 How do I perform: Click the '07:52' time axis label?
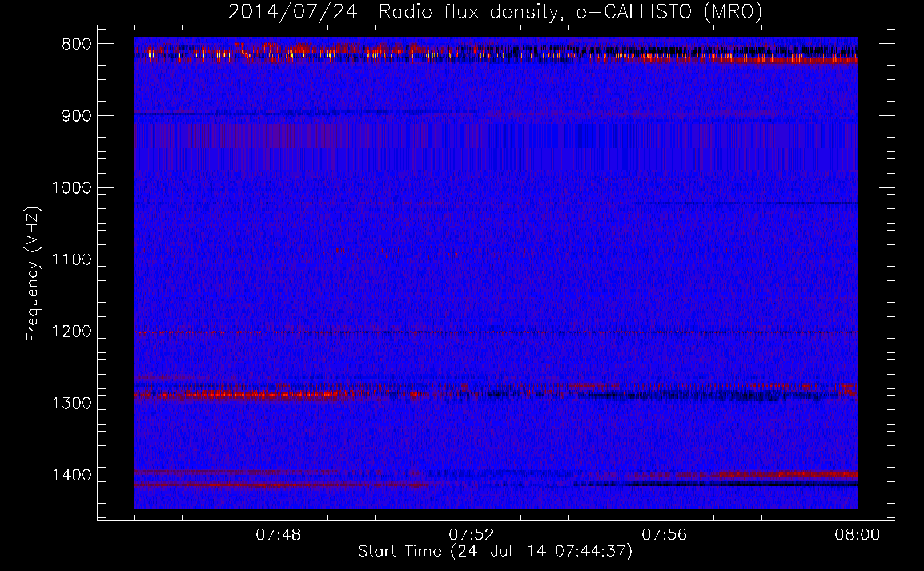(472, 536)
